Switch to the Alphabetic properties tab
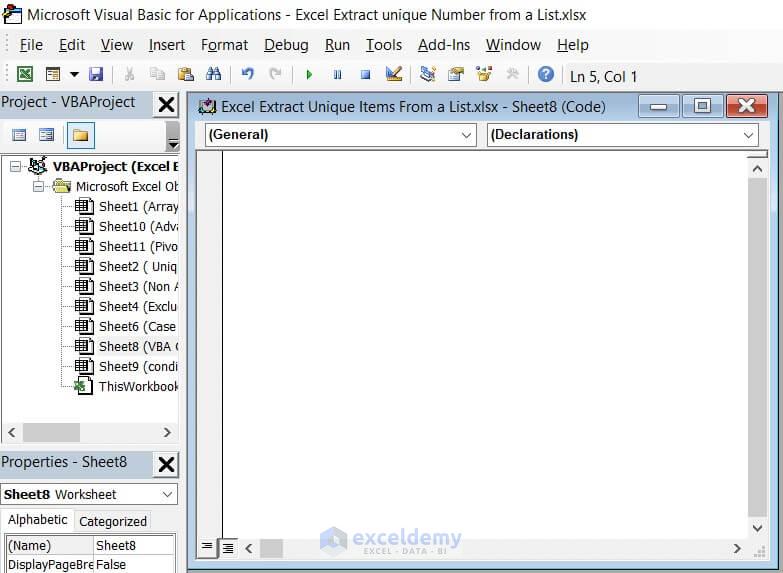The width and height of the screenshot is (783, 573). tap(37, 520)
